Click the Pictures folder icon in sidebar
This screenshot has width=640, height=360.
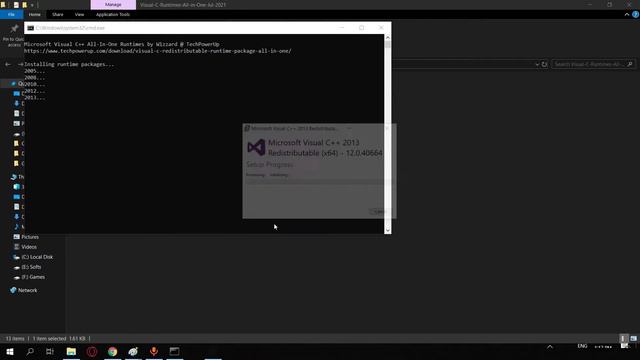point(17,237)
